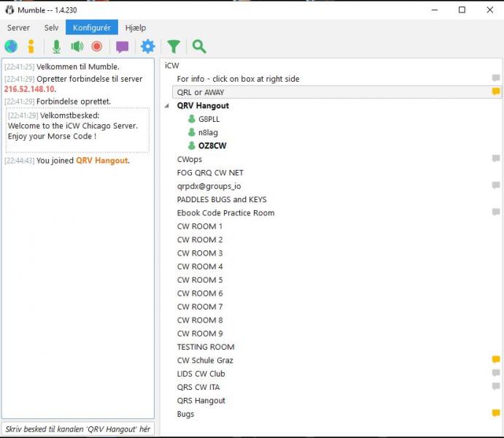Open the Server menu
504x438 pixels.
(x=18, y=28)
